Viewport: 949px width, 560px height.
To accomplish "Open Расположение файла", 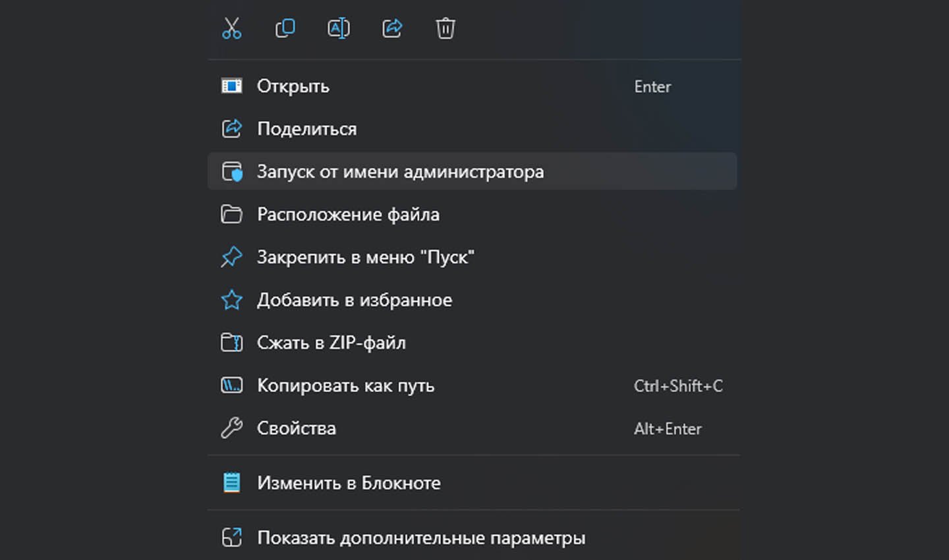I will tap(472, 214).
